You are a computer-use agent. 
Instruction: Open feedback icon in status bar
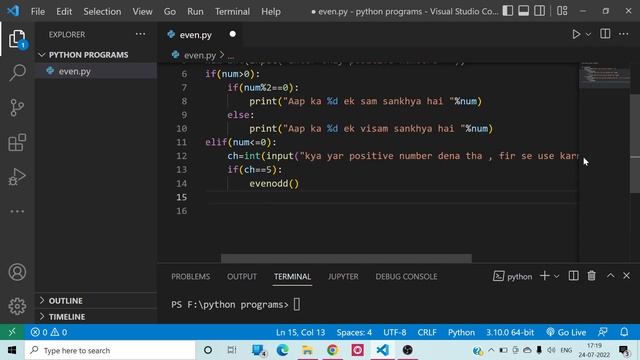point(602,332)
